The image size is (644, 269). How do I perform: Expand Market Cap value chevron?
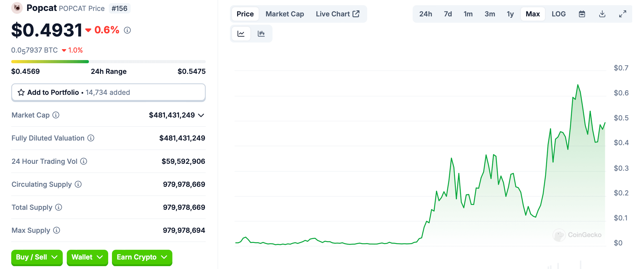coord(201,115)
